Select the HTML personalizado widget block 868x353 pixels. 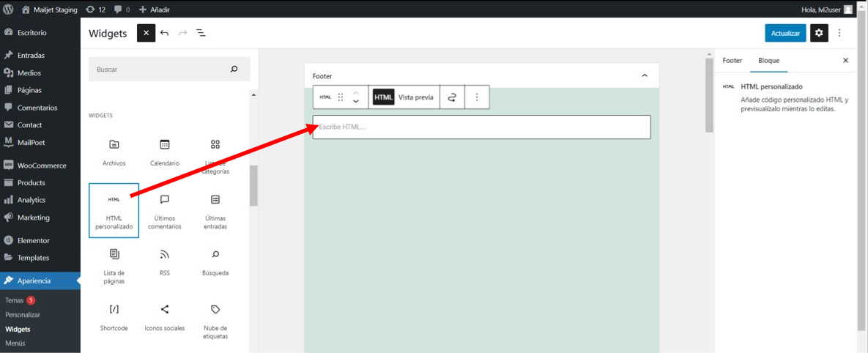[x=114, y=210]
